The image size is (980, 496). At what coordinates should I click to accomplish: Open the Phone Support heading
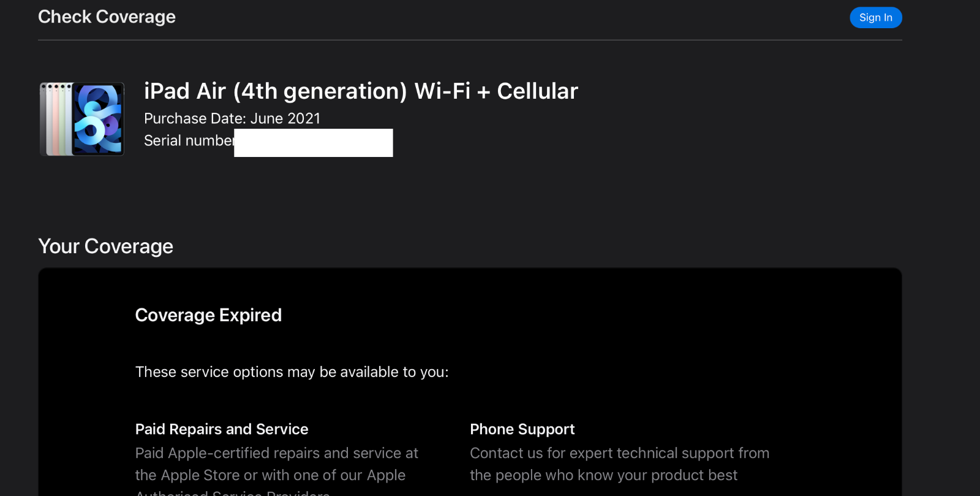coord(522,429)
